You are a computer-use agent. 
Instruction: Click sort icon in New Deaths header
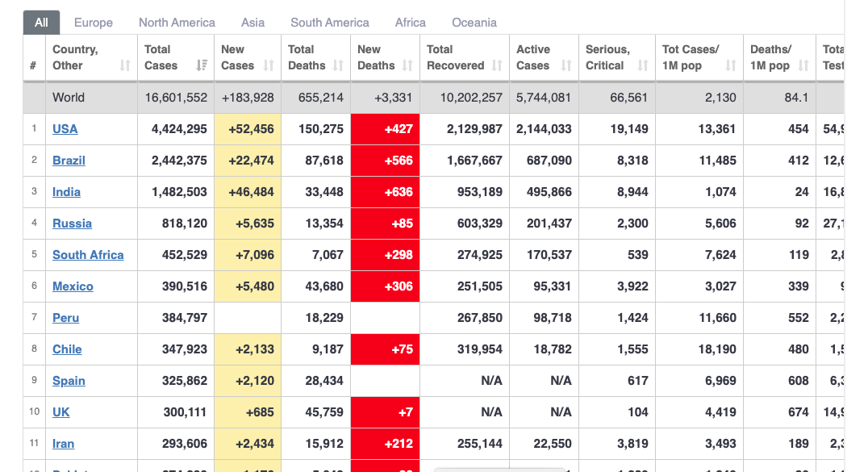(x=407, y=65)
